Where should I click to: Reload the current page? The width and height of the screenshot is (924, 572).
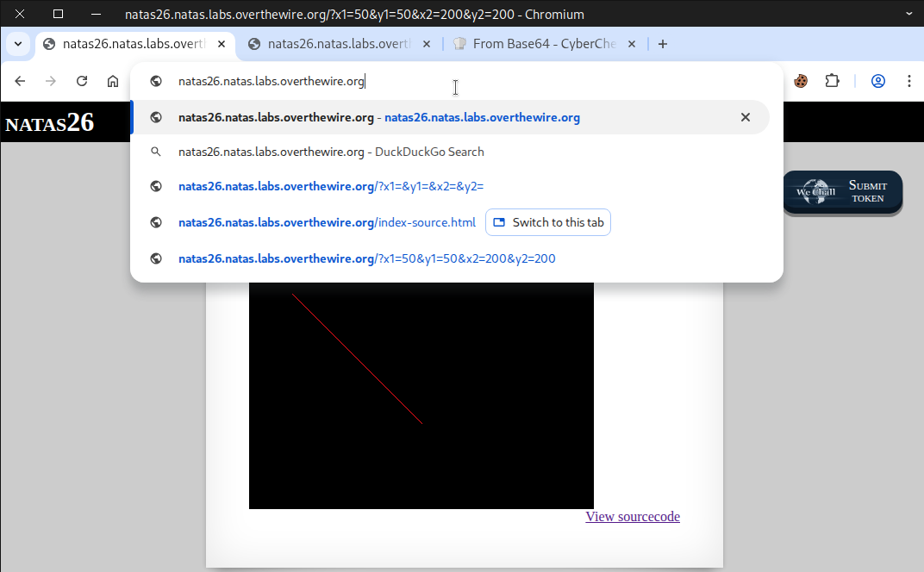coord(82,81)
